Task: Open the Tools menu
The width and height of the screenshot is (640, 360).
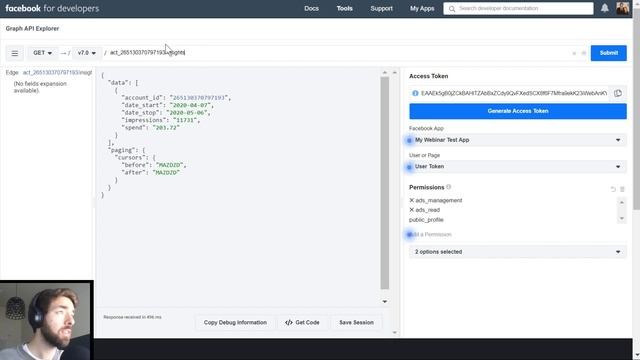Action: click(344, 8)
